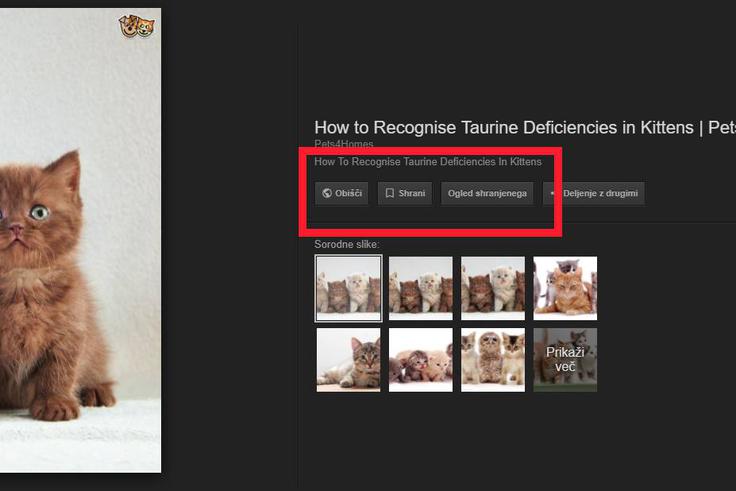The height and width of the screenshot is (491, 736).
Task: Click the Obišči visit button
Action: click(x=342, y=193)
